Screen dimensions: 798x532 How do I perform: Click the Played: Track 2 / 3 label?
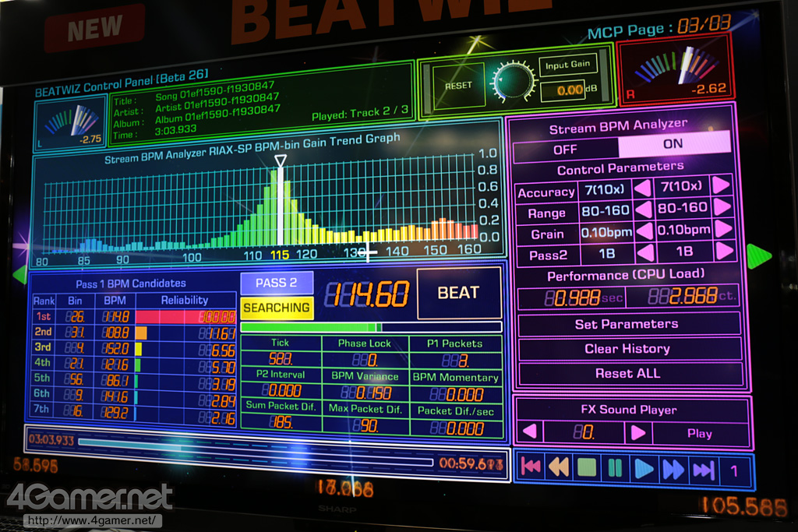pos(360,113)
